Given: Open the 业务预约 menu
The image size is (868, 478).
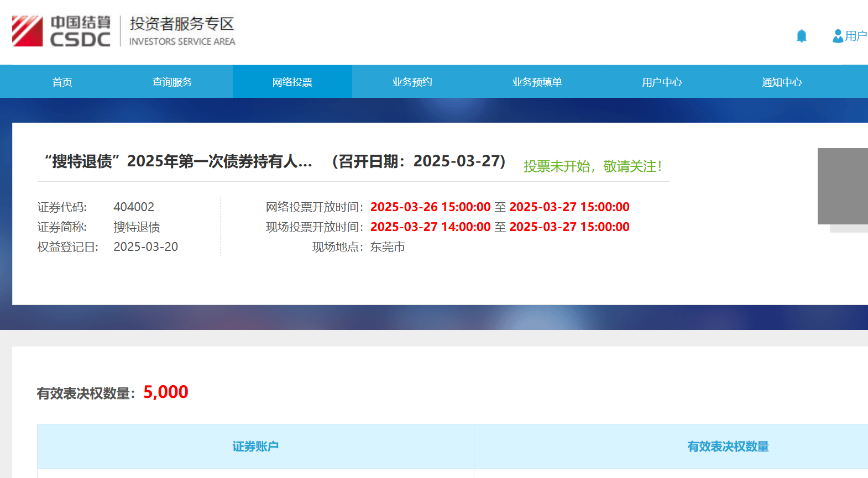Looking at the screenshot, I should (x=412, y=82).
